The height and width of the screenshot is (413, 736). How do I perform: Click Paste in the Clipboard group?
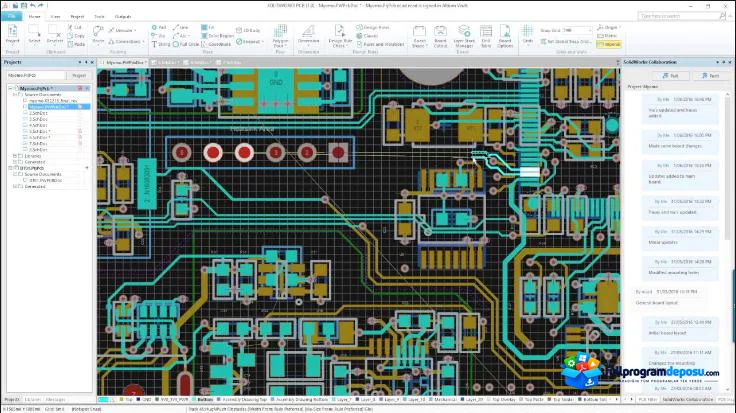pyautogui.click(x=76, y=44)
